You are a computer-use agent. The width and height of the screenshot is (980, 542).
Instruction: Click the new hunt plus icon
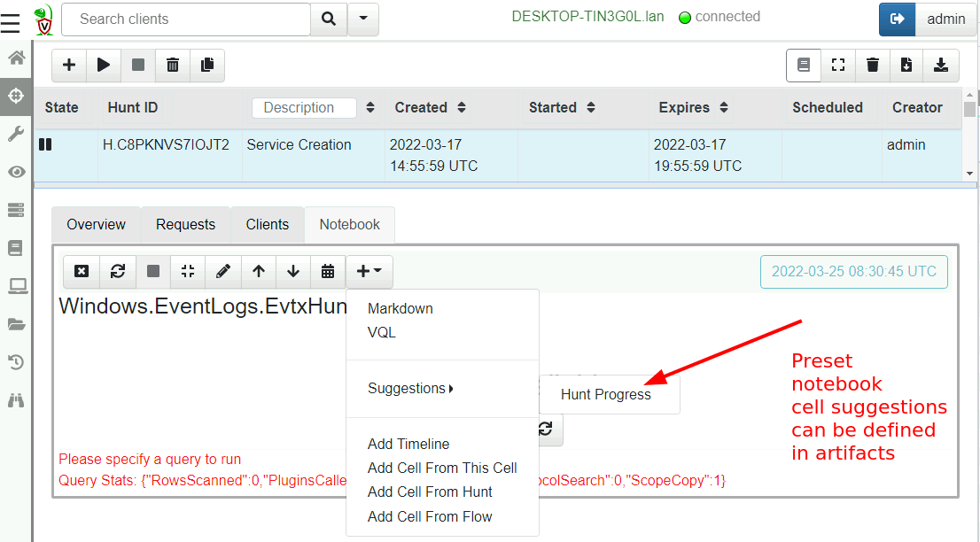click(69, 65)
